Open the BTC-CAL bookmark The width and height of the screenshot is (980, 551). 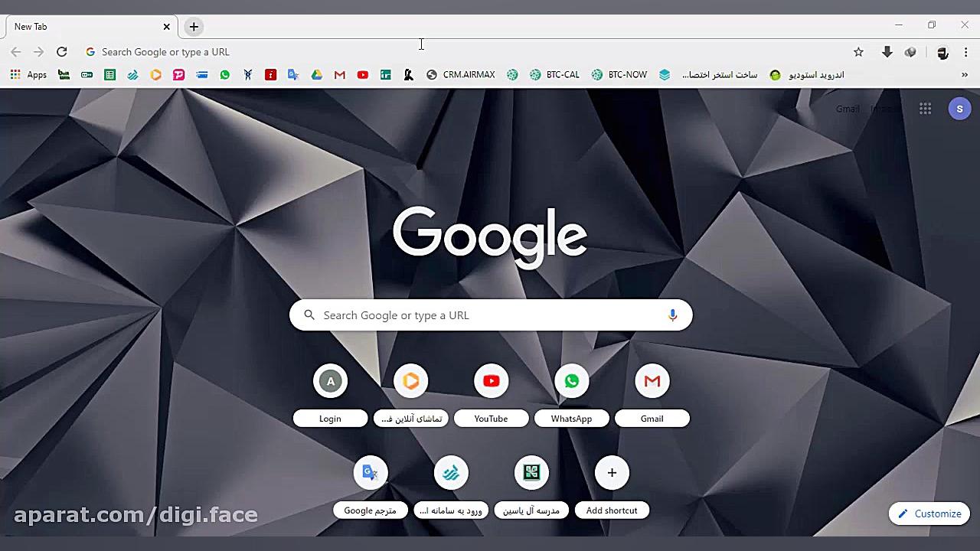pos(554,75)
